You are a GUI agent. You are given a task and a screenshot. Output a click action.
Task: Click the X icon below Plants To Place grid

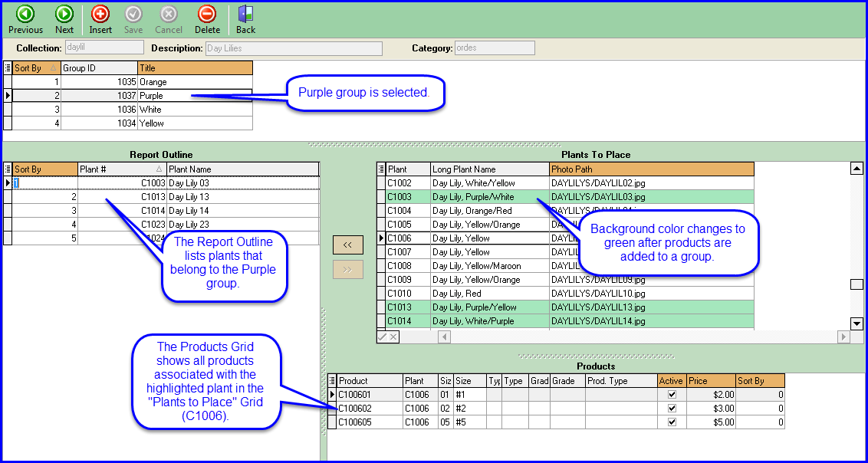click(393, 337)
